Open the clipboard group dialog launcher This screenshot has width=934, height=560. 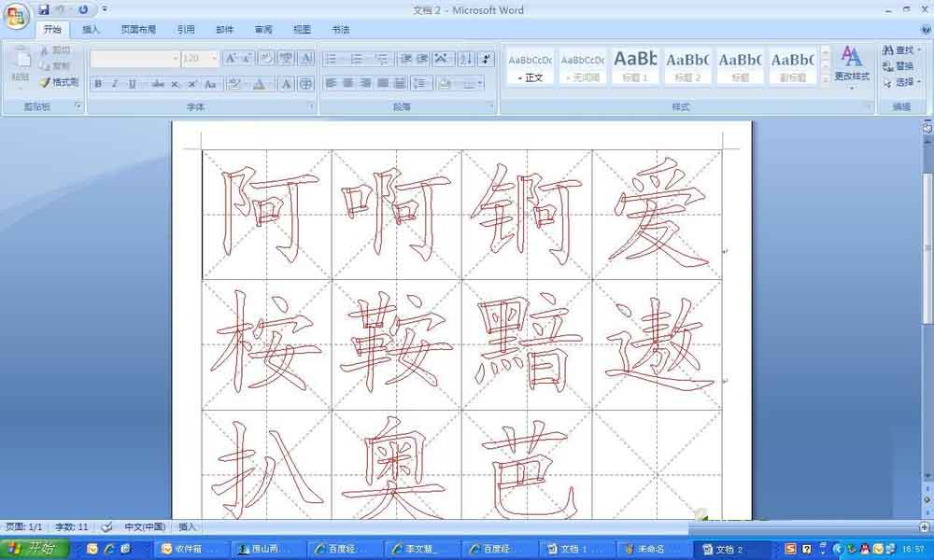point(78,105)
